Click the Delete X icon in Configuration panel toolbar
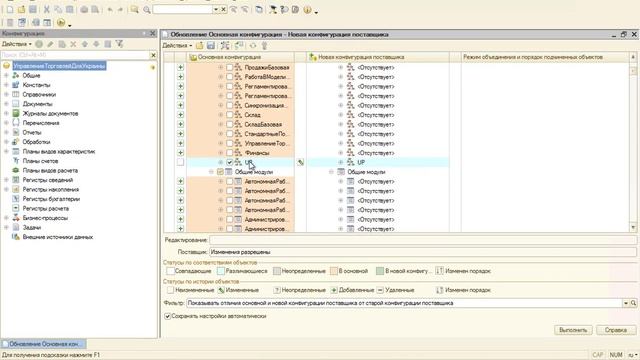 73,44
